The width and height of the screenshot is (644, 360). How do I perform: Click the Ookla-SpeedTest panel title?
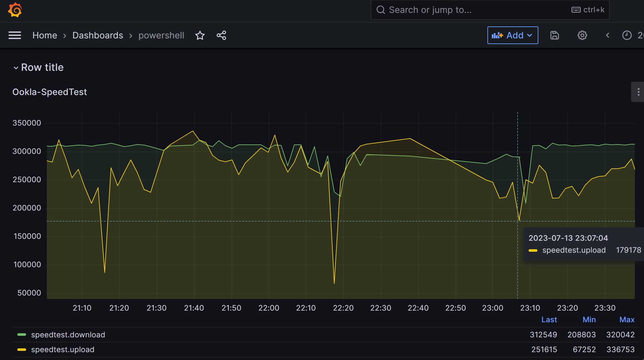point(49,92)
